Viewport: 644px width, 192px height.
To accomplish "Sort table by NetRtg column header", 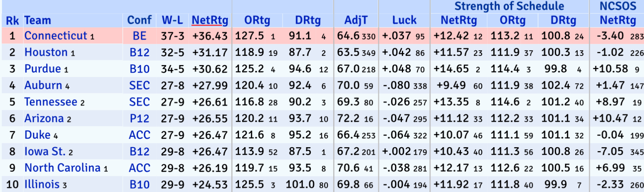I will tap(210, 20).
